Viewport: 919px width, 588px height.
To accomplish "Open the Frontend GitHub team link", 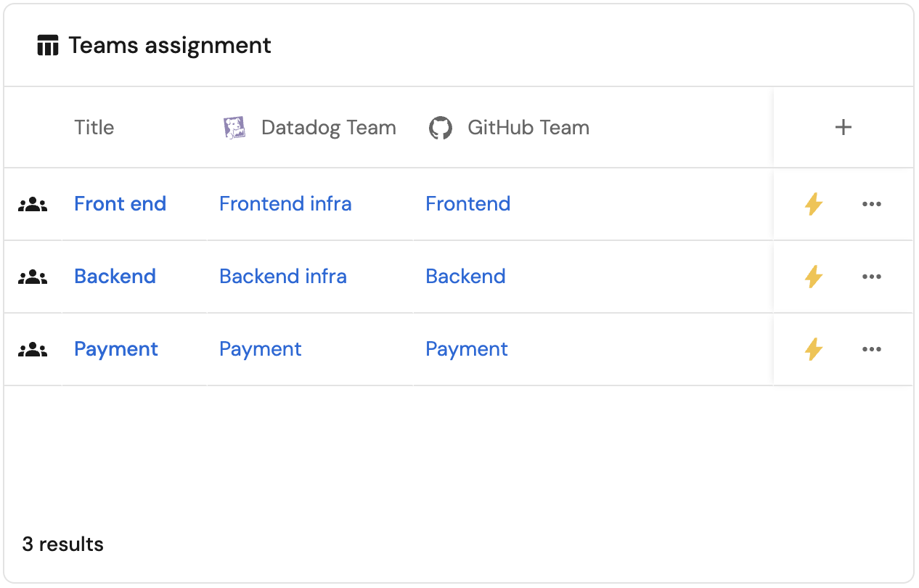I will click(x=467, y=204).
